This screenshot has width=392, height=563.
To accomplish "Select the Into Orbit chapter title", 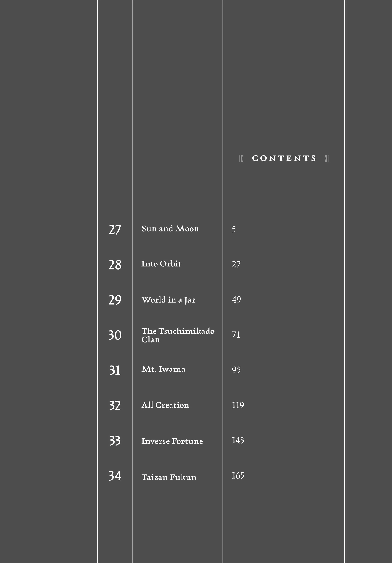I will click(161, 264).
